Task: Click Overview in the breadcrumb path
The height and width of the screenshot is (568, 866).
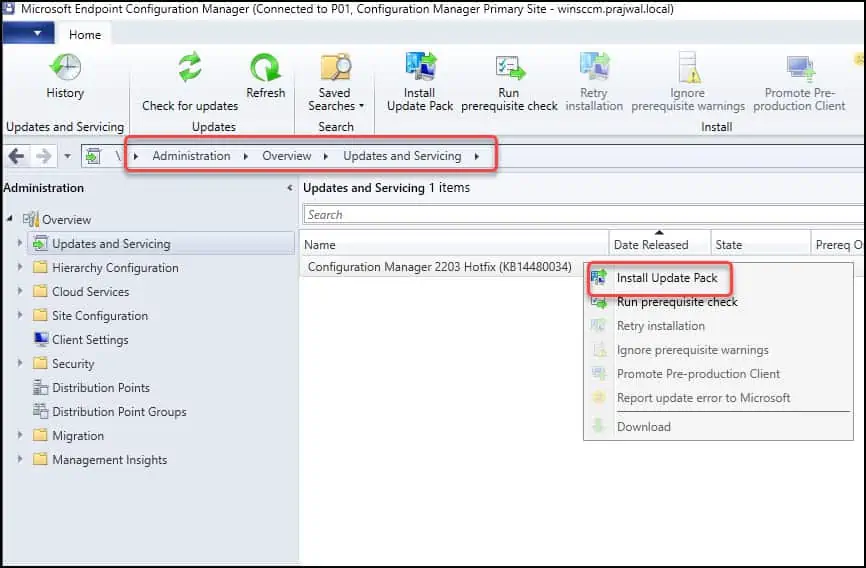Action: click(287, 156)
